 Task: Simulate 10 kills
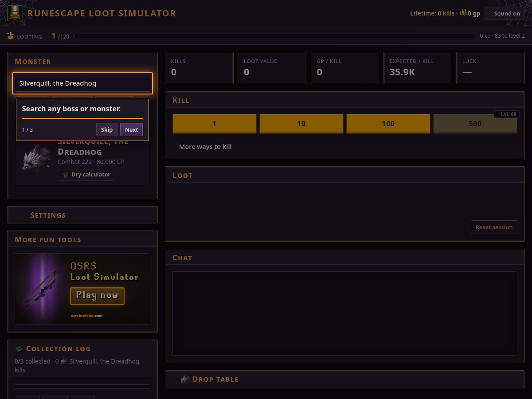pyautogui.click(x=301, y=124)
